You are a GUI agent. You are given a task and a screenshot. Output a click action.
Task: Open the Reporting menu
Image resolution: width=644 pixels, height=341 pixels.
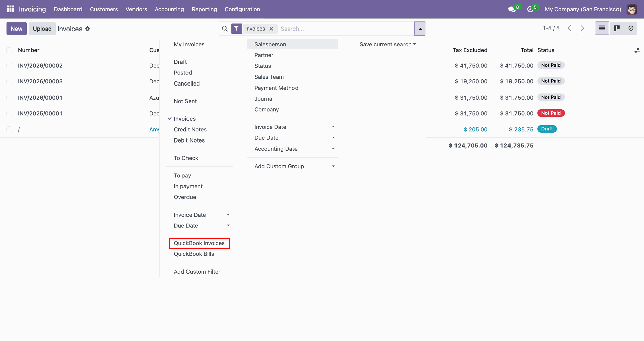204,9
